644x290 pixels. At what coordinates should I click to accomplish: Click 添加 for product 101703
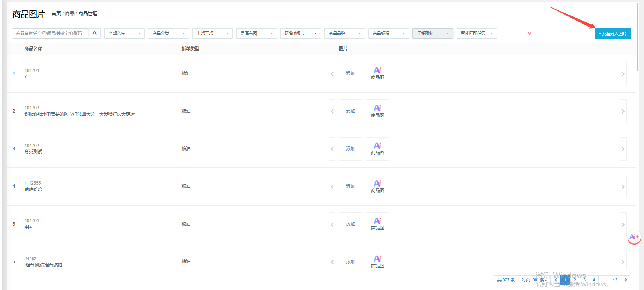[x=350, y=111]
